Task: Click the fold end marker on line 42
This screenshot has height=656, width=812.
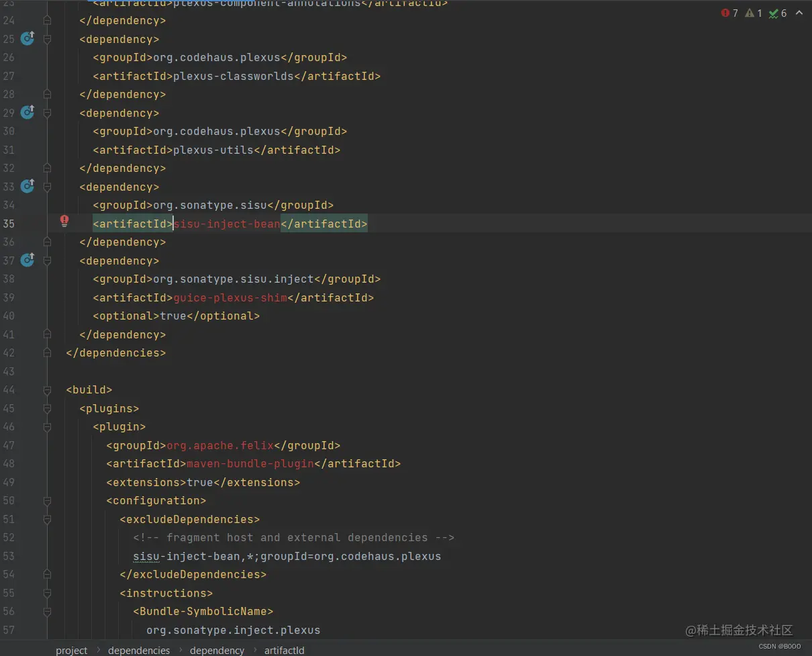Action: pyautogui.click(x=47, y=353)
